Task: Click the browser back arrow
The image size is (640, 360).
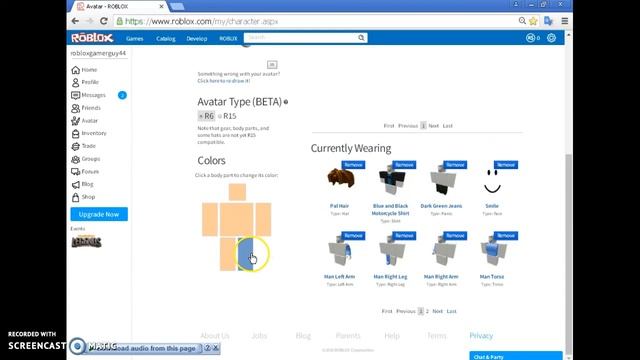Action: tap(75, 21)
